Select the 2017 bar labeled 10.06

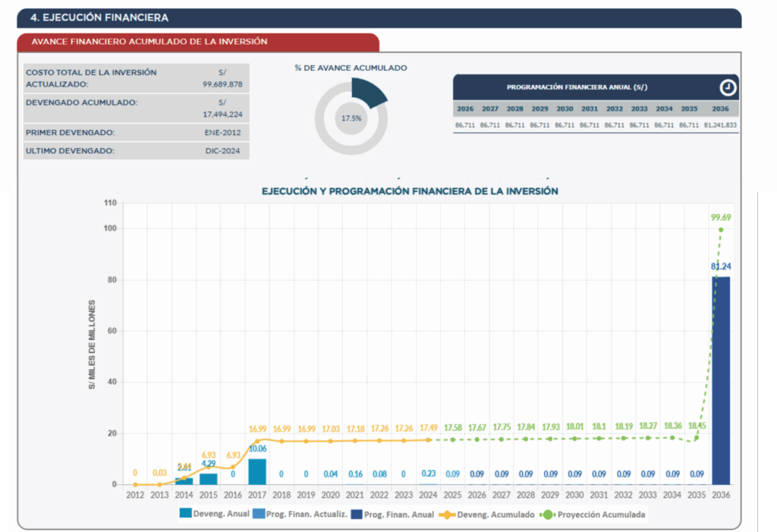[x=257, y=471]
